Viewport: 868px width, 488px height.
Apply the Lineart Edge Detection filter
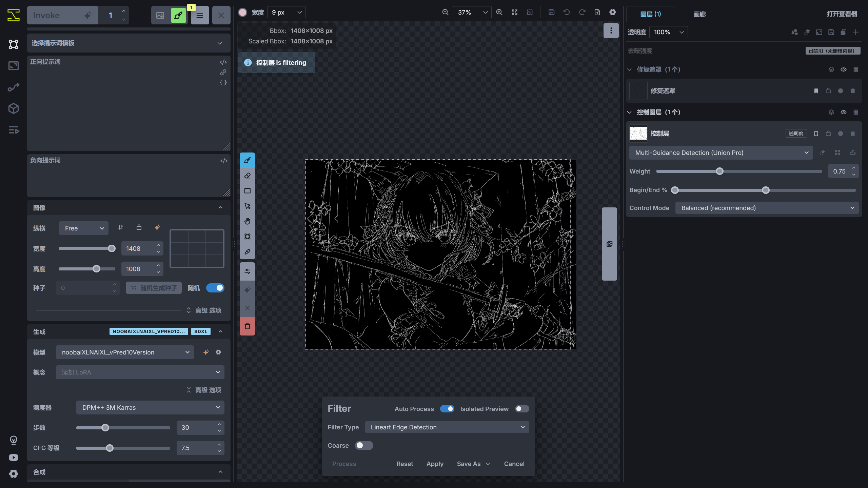pyautogui.click(x=435, y=464)
